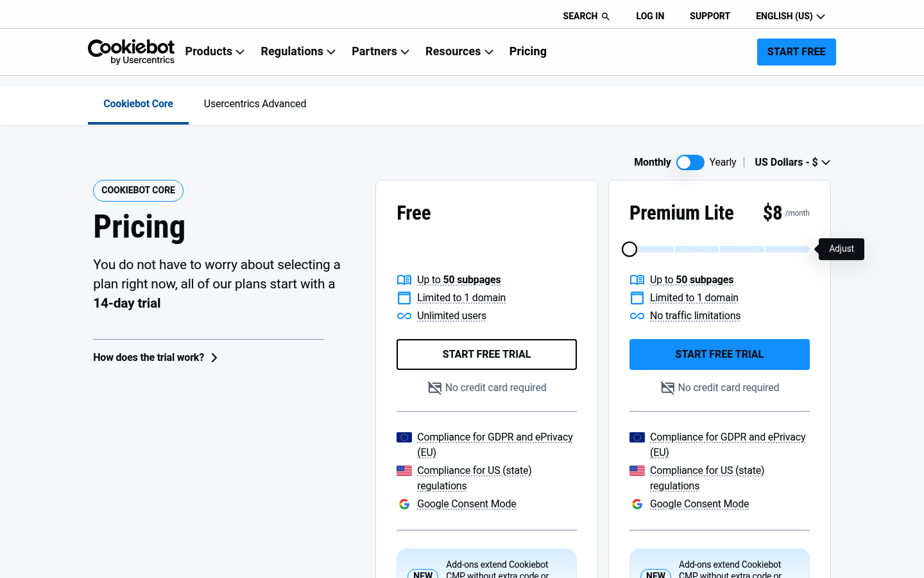The width and height of the screenshot is (924, 578).
Task: Open the Products dropdown menu
Action: click(x=215, y=51)
